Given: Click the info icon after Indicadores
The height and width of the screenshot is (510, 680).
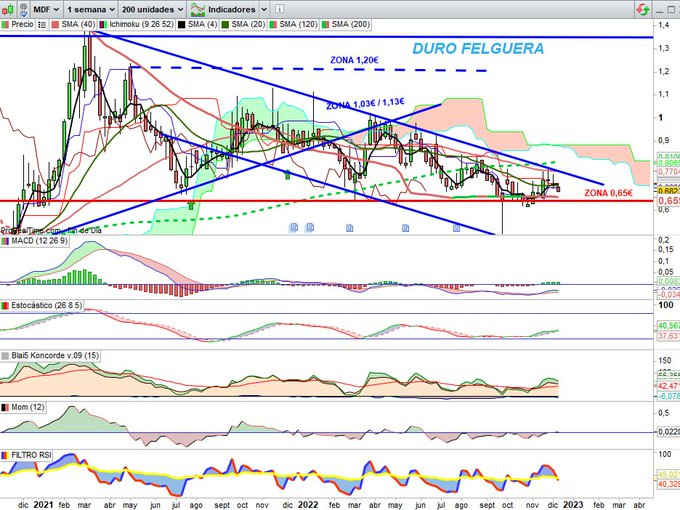Looking at the screenshot, I should pyautogui.click(x=280, y=9).
